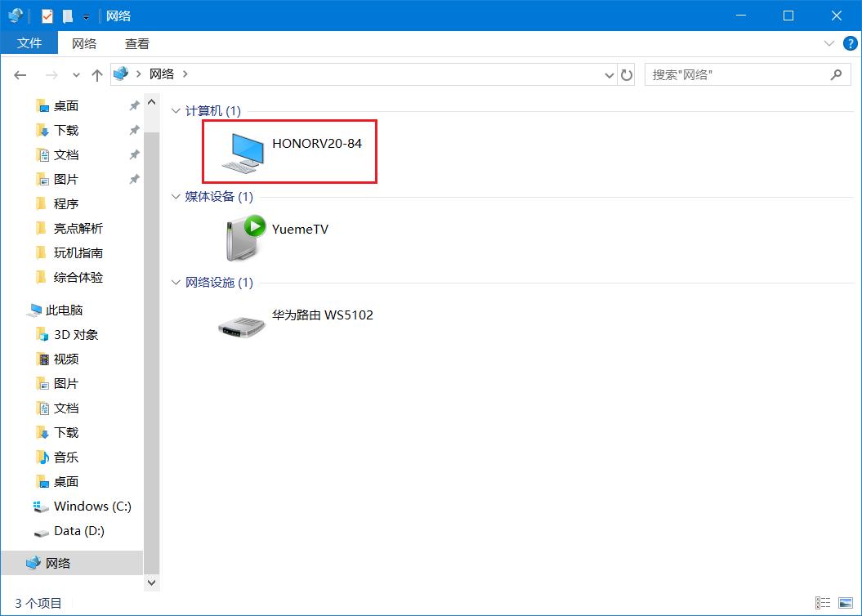Open the address bar history dropdown
Viewport: 862px width, 616px height.
[x=609, y=74]
